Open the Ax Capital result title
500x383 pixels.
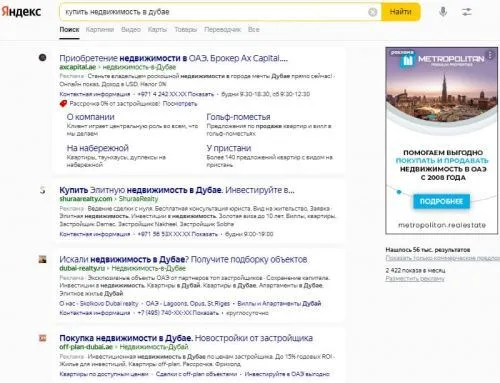click(173, 58)
